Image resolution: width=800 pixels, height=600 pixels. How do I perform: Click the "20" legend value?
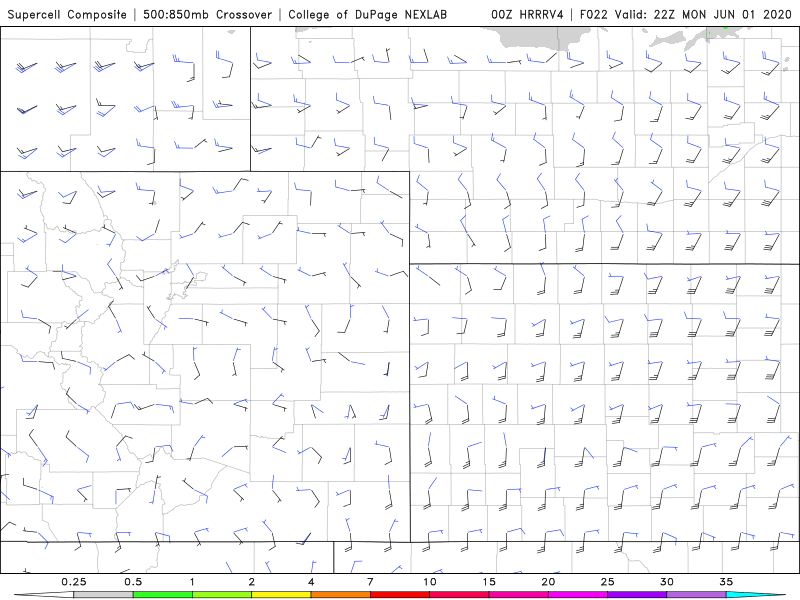(x=548, y=582)
